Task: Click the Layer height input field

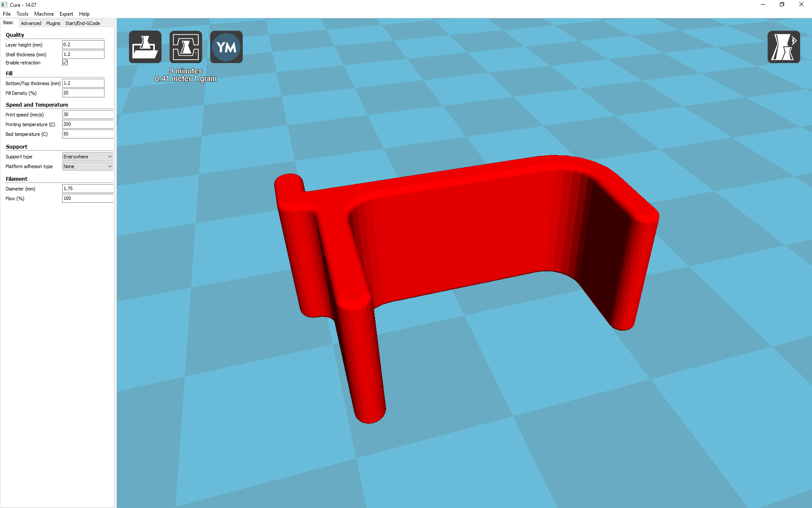Action: coord(83,44)
